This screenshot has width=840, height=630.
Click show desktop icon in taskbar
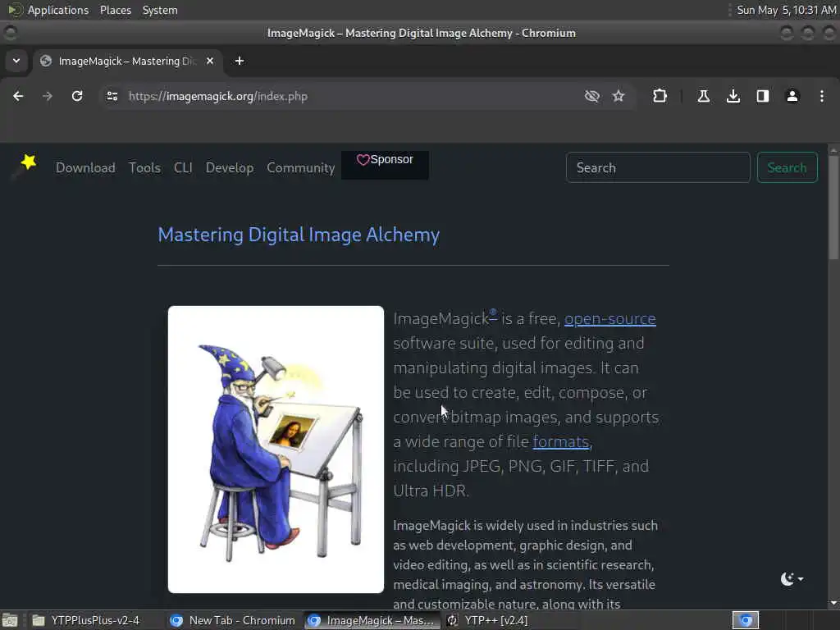point(10,620)
